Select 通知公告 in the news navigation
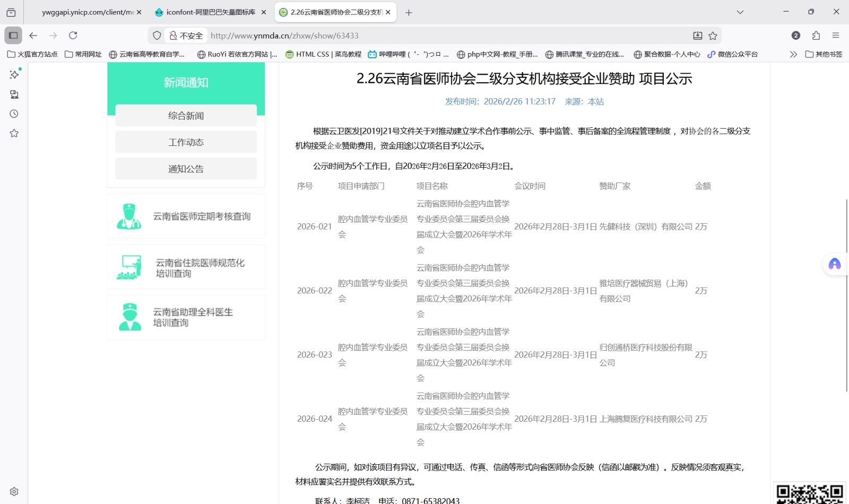 [185, 168]
